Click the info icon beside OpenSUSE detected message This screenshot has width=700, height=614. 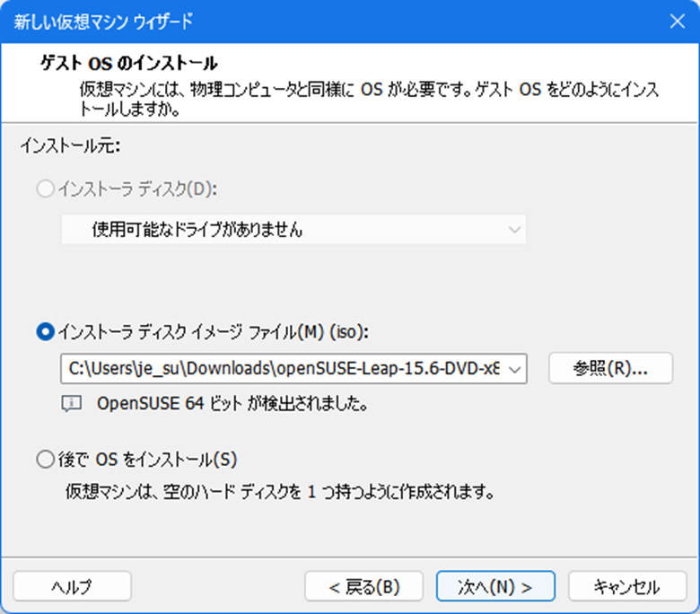click(72, 404)
